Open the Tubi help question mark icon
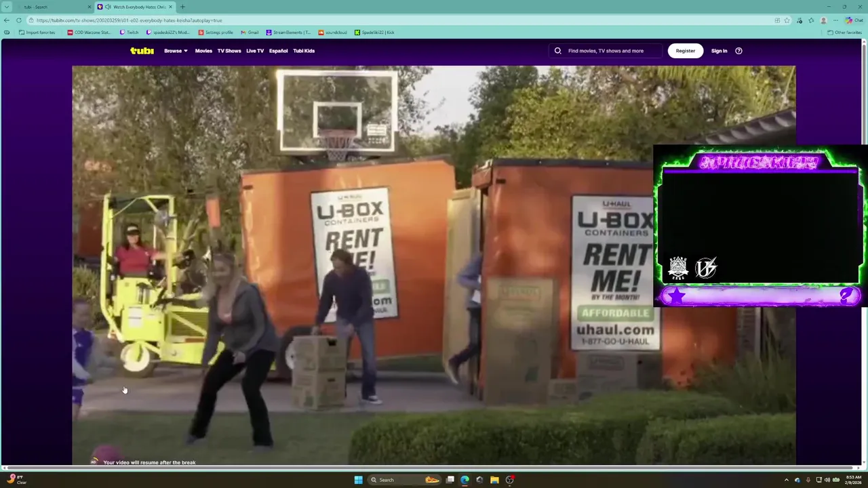 tap(738, 51)
